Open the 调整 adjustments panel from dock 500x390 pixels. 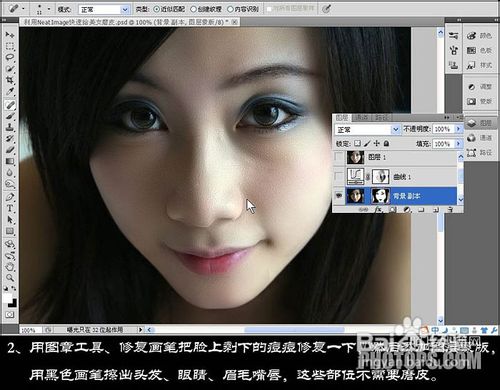coord(480,87)
